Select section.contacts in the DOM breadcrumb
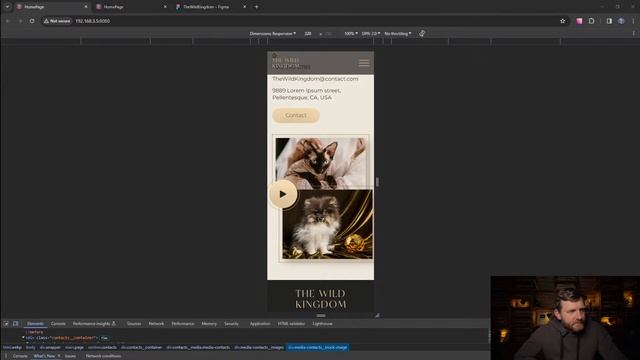The image size is (640, 360). coord(102,347)
